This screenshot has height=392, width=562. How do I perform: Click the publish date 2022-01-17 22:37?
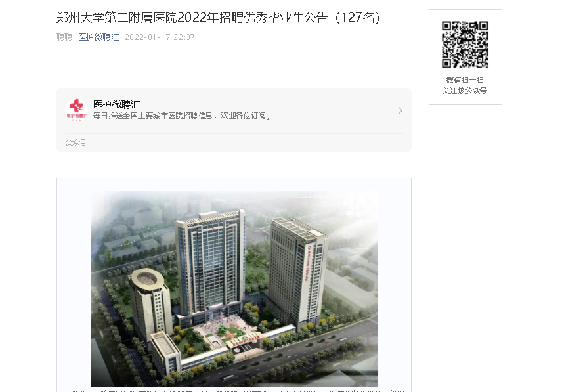(x=160, y=37)
